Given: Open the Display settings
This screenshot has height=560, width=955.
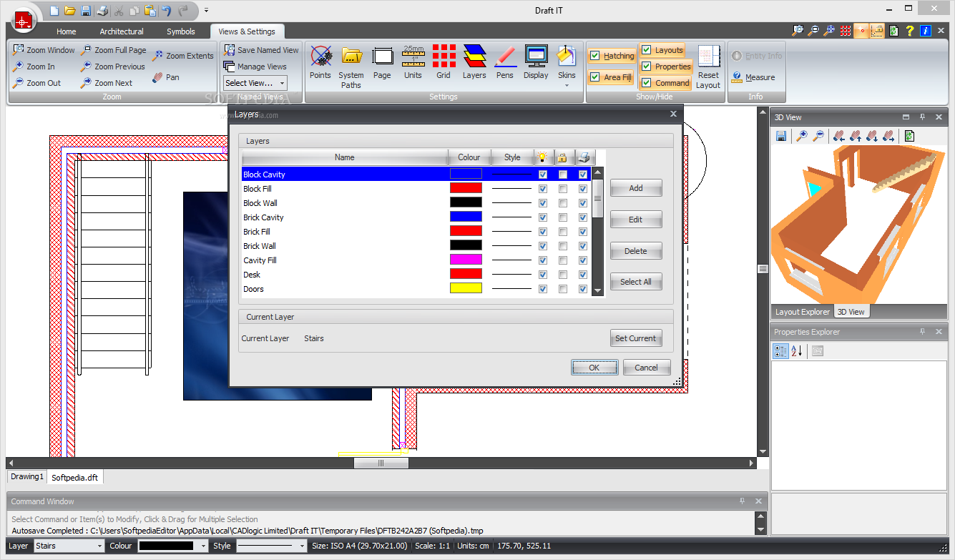Looking at the screenshot, I should [x=536, y=62].
